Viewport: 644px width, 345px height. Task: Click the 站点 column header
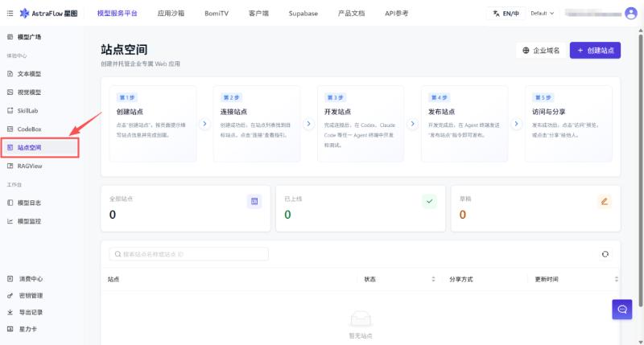point(114,279)
